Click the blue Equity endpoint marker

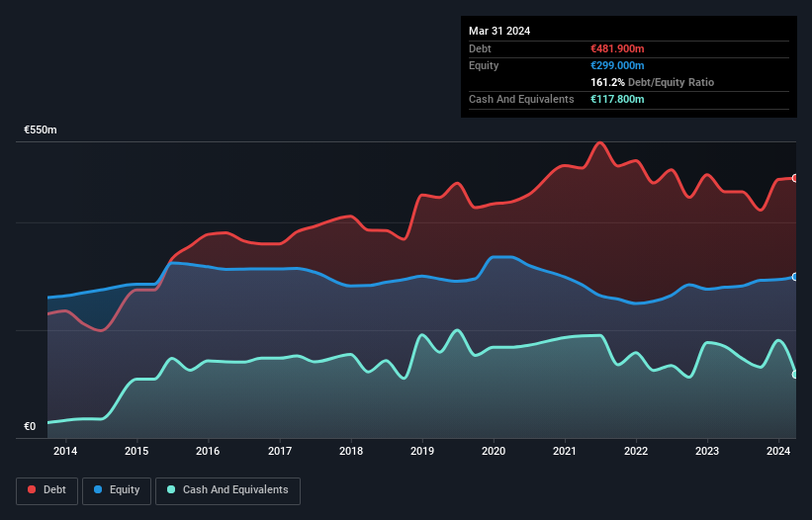click(x=795, y=277)
